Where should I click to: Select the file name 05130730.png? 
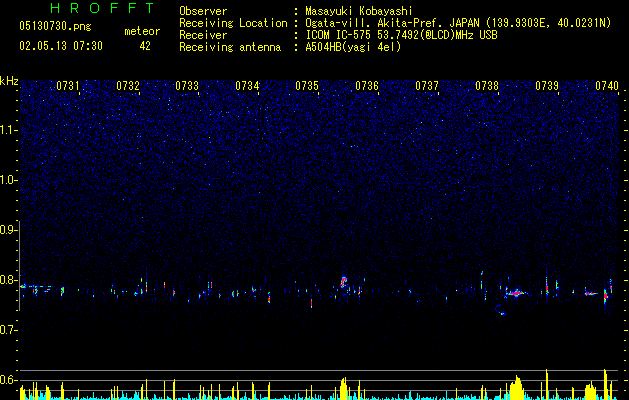click(x=55, y=26)
